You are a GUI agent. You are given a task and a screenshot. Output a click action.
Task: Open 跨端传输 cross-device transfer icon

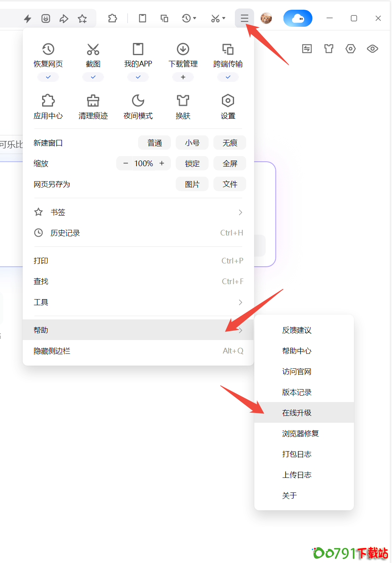[228, 49]
